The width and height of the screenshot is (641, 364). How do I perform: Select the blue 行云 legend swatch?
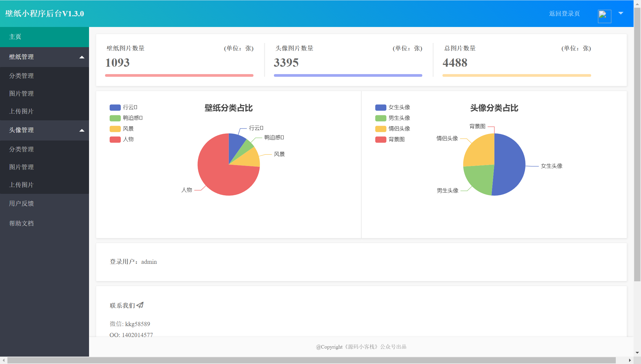tap(115, 107)
